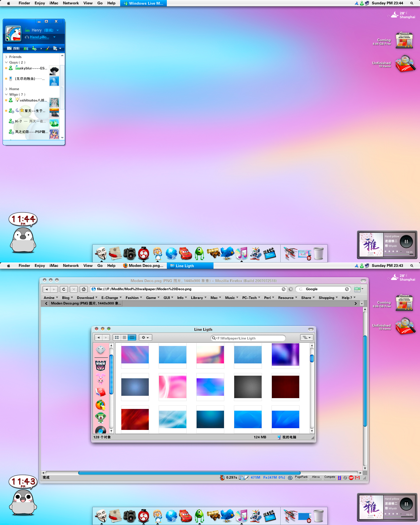Go to the Firefox home page
Image resolution: width=420 pixels, height=525 pixels.
84,289
